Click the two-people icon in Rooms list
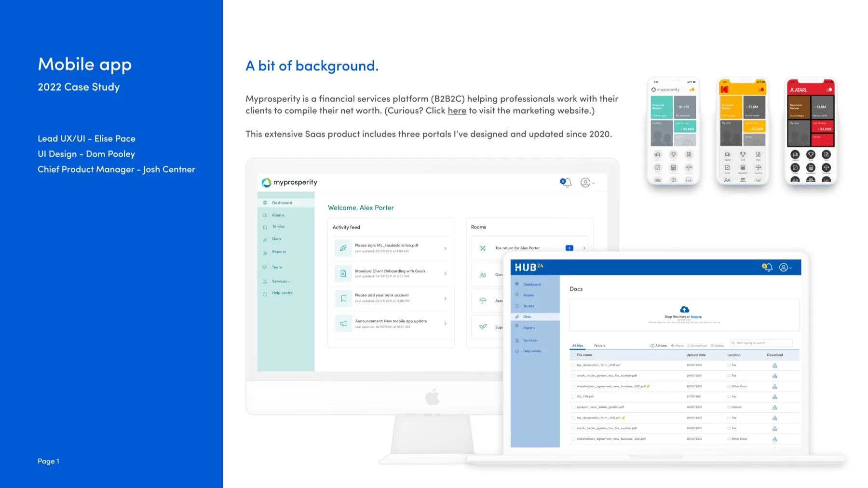 [x=483, y=275]
